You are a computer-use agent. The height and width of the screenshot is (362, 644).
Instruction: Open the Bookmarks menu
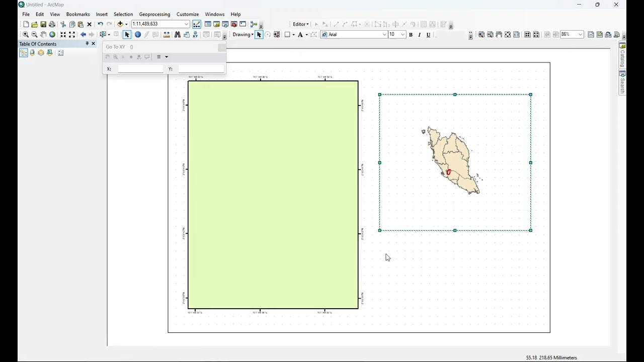pos(78,14)
